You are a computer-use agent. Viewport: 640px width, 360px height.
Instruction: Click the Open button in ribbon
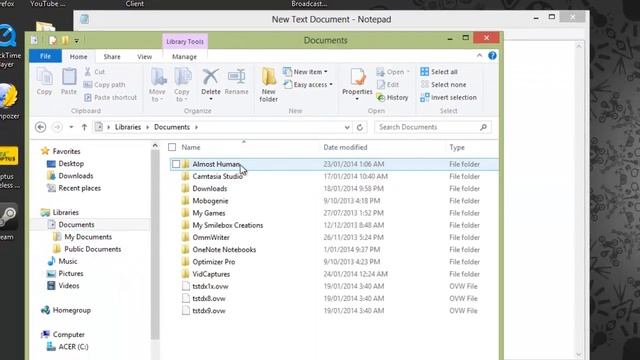coord(393,72)
